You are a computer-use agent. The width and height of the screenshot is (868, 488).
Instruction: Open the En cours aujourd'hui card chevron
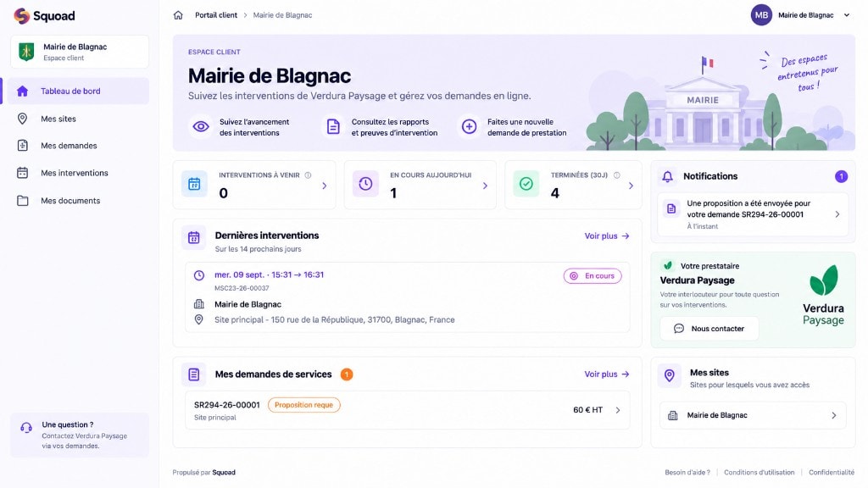(x=485, y=186)
